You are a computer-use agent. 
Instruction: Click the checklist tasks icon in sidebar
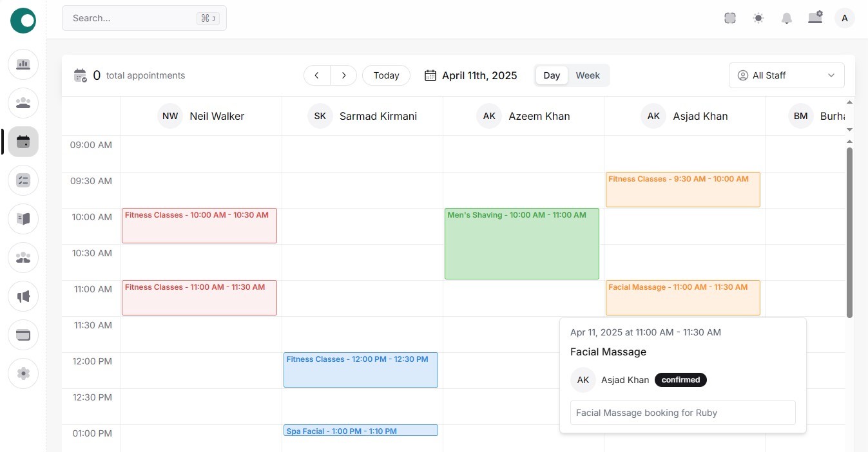tap(23, 180)
